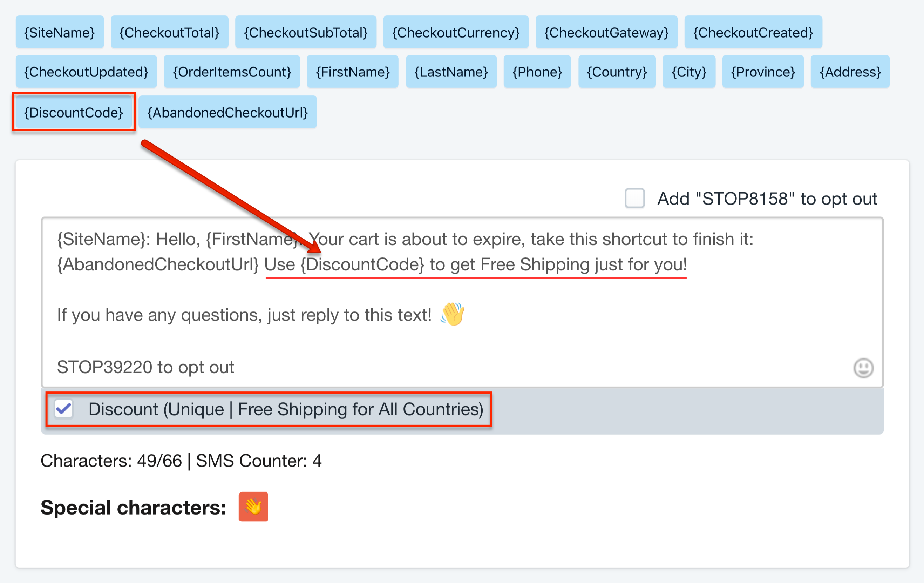Click the "If you have any questions" line
Screen dimensions: 924x583
click(x=244, y=315)
